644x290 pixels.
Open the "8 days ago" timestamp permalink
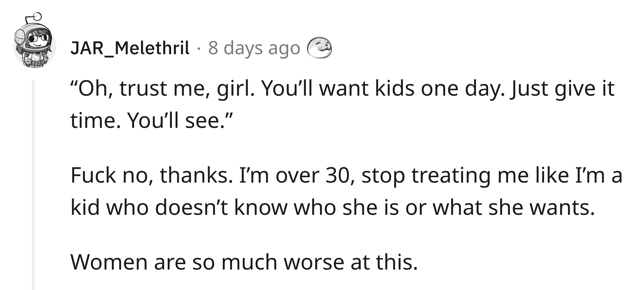point(254,48)
